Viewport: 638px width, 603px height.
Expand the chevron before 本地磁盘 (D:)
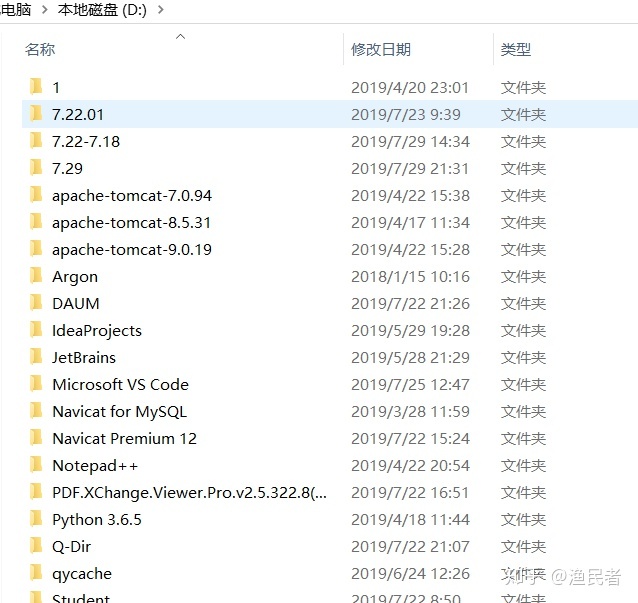(45, 9)
